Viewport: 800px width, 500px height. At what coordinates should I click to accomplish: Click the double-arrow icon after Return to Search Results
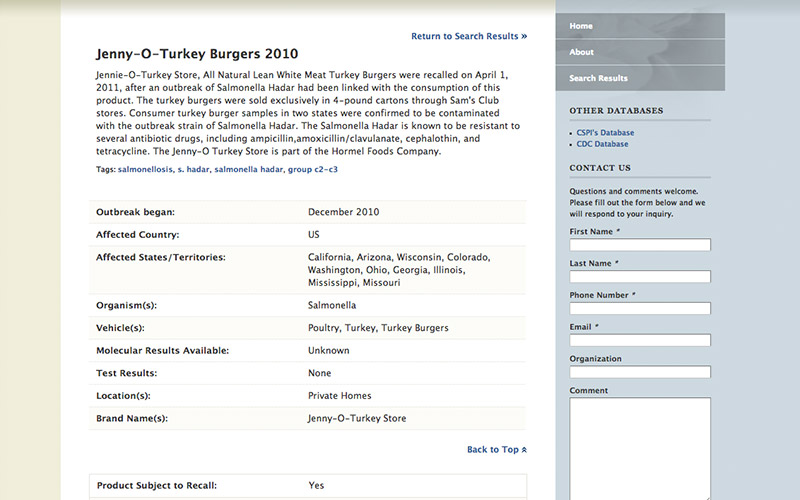pos(524,36)
